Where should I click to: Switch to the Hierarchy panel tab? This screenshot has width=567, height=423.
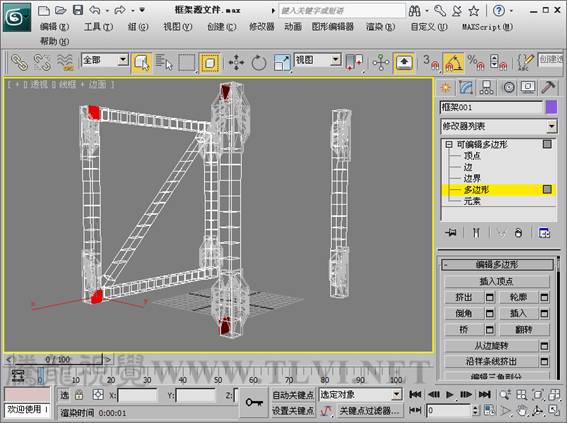pos(486,87)
